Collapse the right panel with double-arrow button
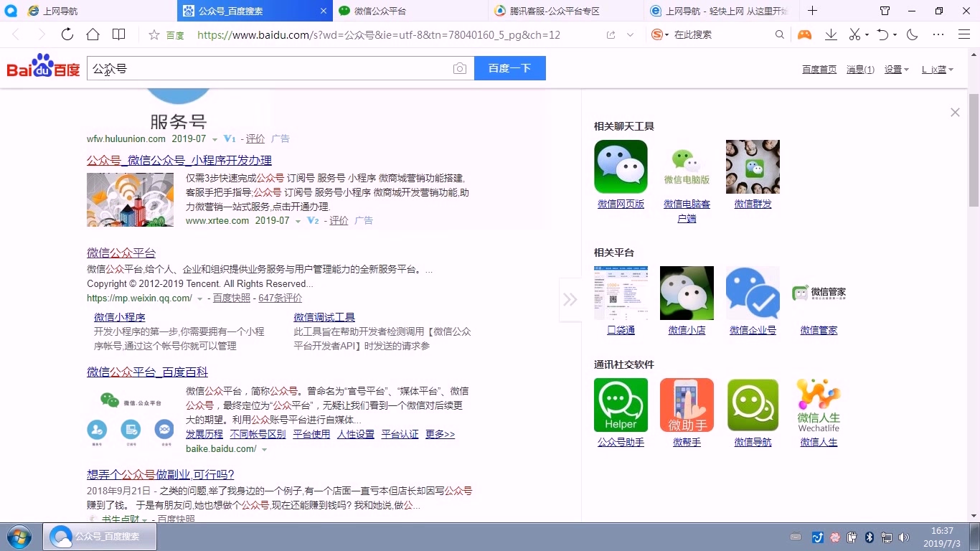The height and width of the screenshot is (551, 980). coord(570,299)
